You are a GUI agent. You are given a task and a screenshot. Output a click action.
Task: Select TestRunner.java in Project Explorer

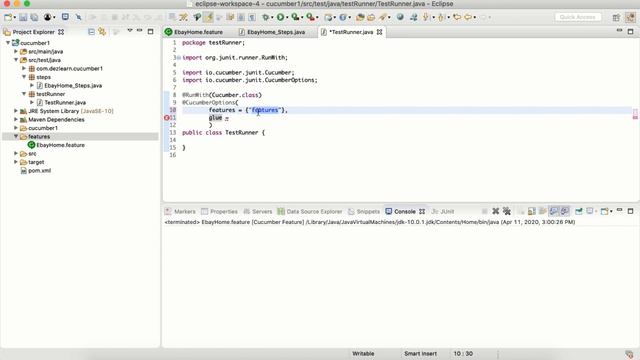pyautogui.click(x=65, y=102)
